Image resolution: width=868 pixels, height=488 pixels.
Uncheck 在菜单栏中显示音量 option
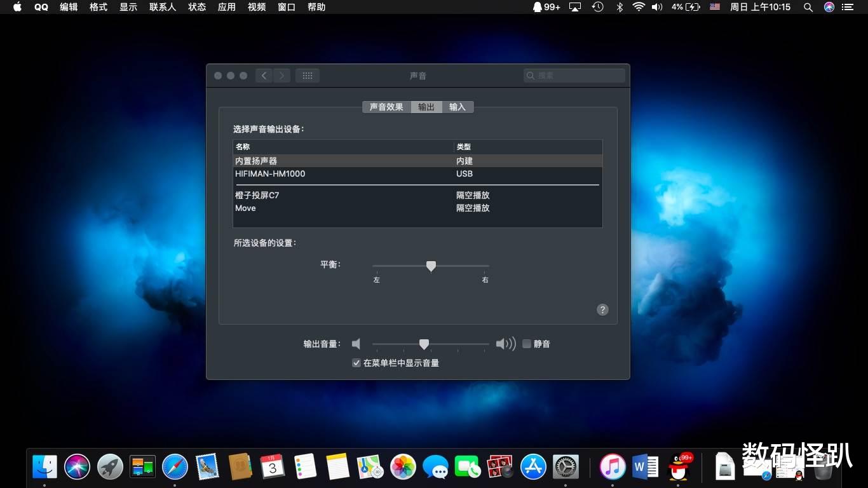(356, 363)
